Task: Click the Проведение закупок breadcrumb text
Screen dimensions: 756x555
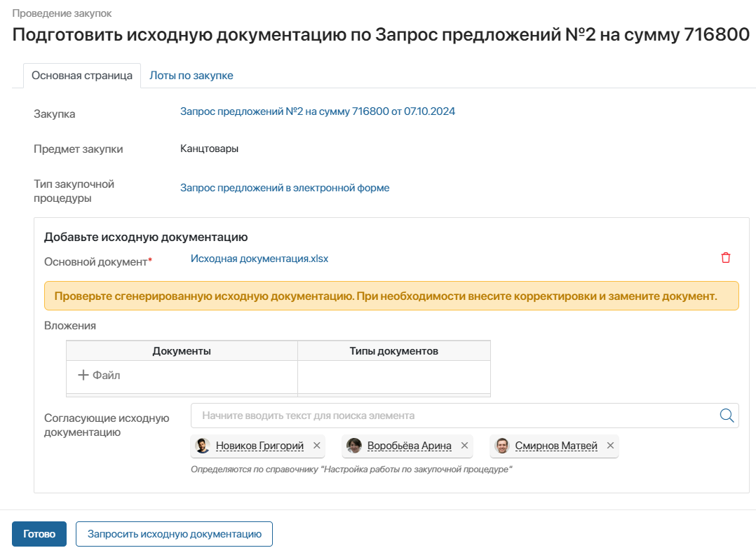Action: pos(62,13)
